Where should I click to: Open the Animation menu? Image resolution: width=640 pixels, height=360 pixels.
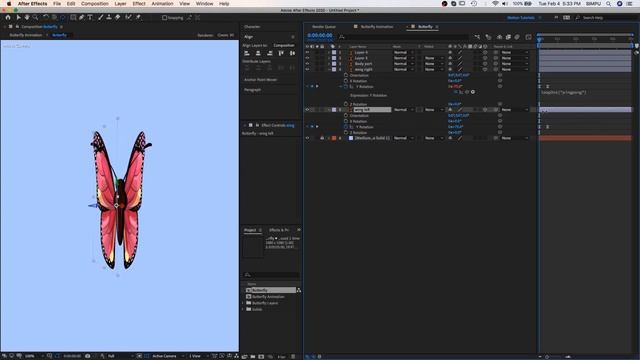(x=162, y=4)
